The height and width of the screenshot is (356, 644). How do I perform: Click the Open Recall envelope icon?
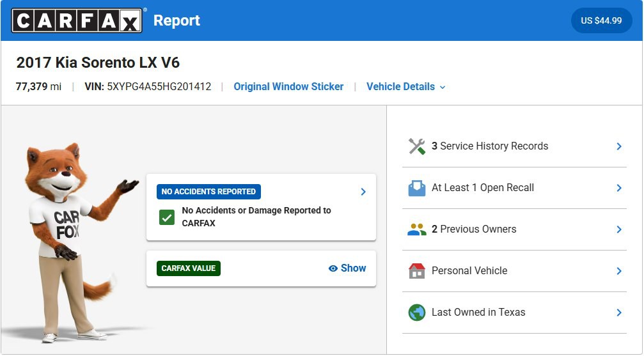point(417,188)
